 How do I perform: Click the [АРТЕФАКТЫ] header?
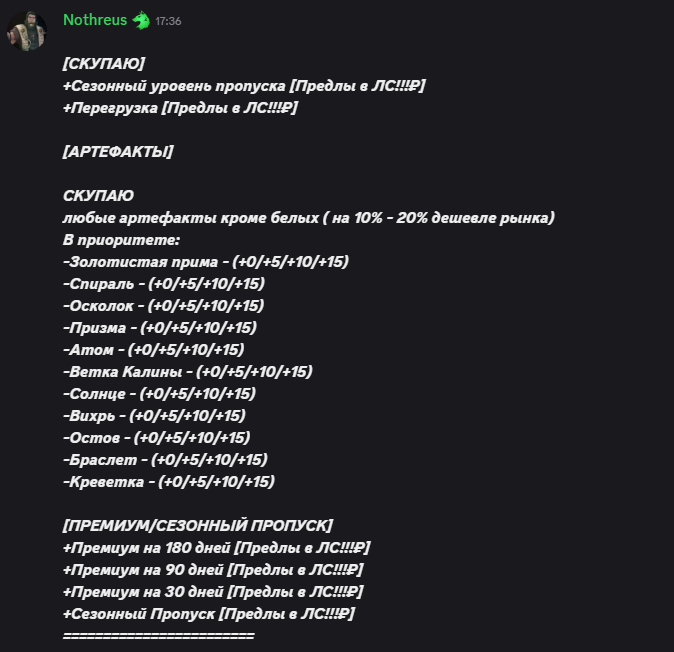tap(118, 151)
